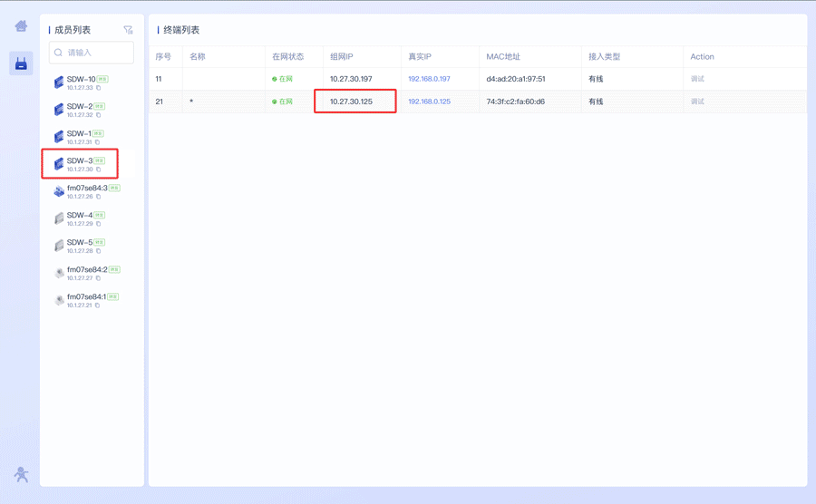This screenshot has height=504, width=816.
Task: Click copy icon next to 10.1.27.30
Action: (x=99, y=170)
